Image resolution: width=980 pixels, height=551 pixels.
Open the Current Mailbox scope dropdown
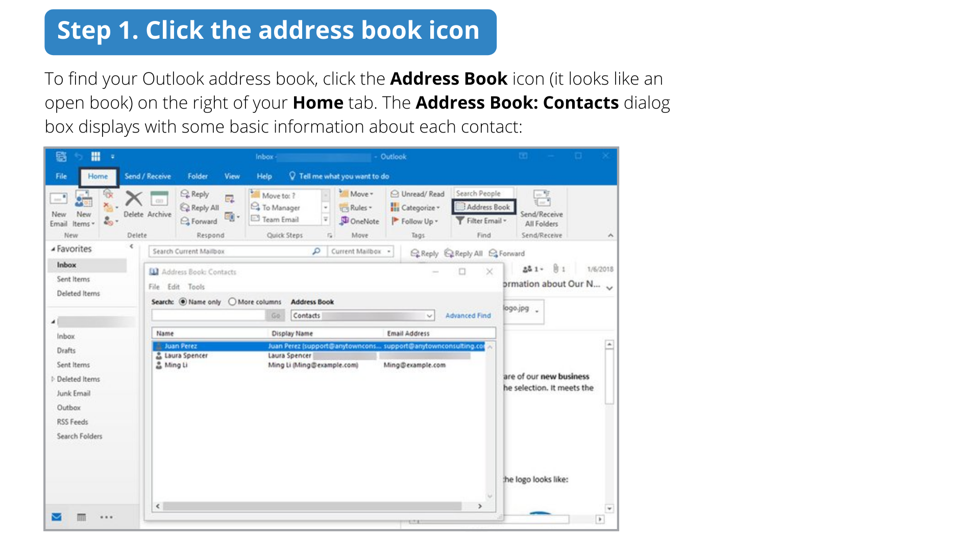coord(389,252)
